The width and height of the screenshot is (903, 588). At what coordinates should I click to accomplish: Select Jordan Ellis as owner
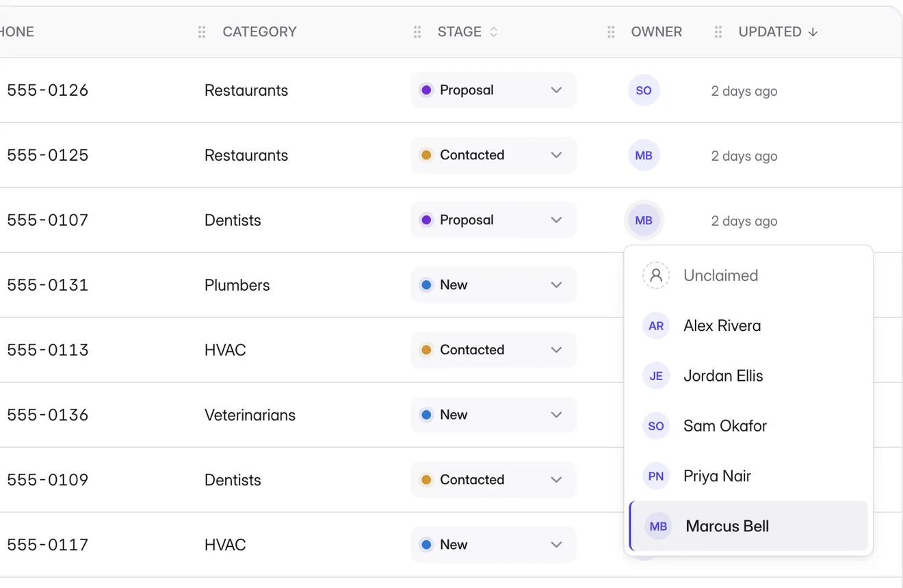[x=748, y=375]
